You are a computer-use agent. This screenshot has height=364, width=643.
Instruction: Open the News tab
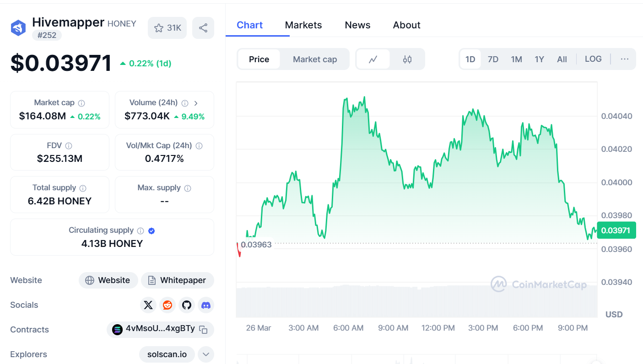click(357, 25)
